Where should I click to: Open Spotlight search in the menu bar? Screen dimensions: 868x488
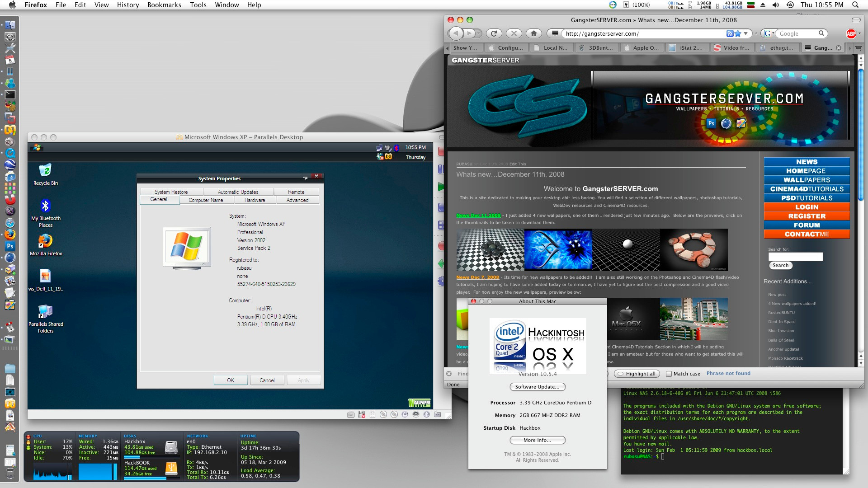tap(855, 5)
